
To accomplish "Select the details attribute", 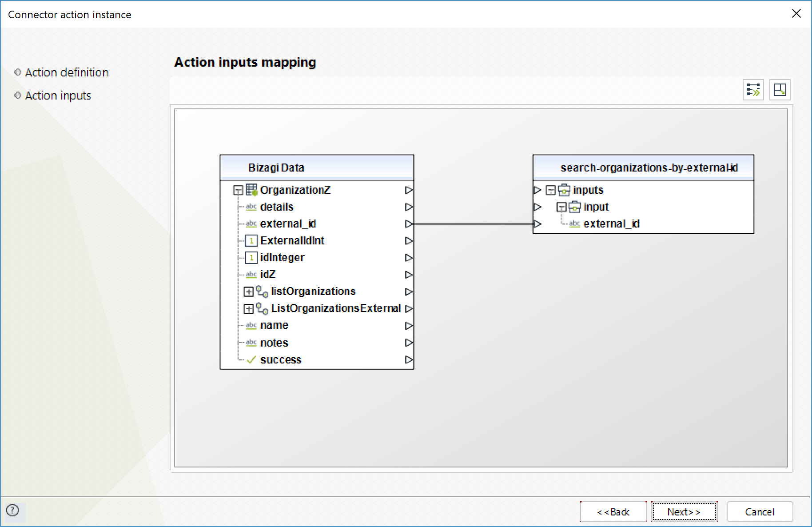I will tap(277, 207).
